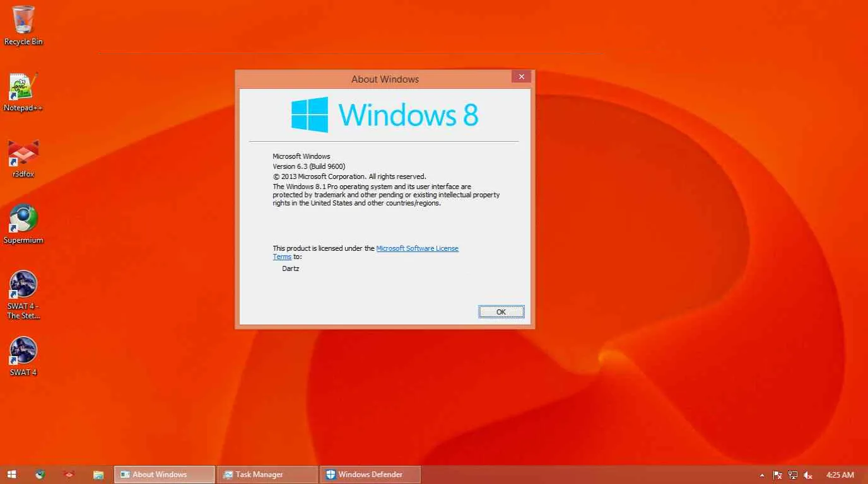This screenshot has height=484, width=868.
Task: Switch to the About Windows taskbar button
Action: (x=164, y=475)
